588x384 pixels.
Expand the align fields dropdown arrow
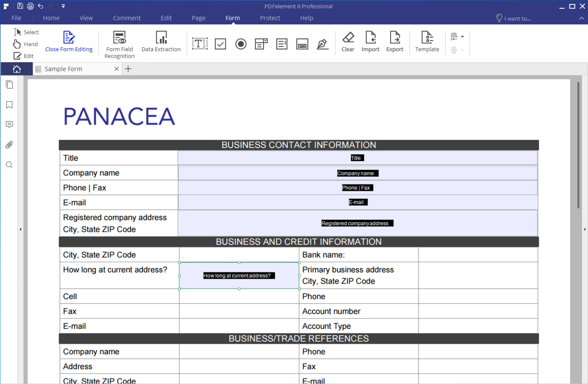pyautogui.click(x=463, y=37)
